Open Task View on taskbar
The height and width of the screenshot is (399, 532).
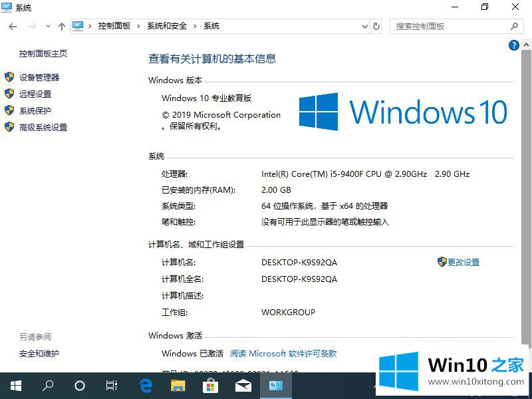tap(111, 386)
